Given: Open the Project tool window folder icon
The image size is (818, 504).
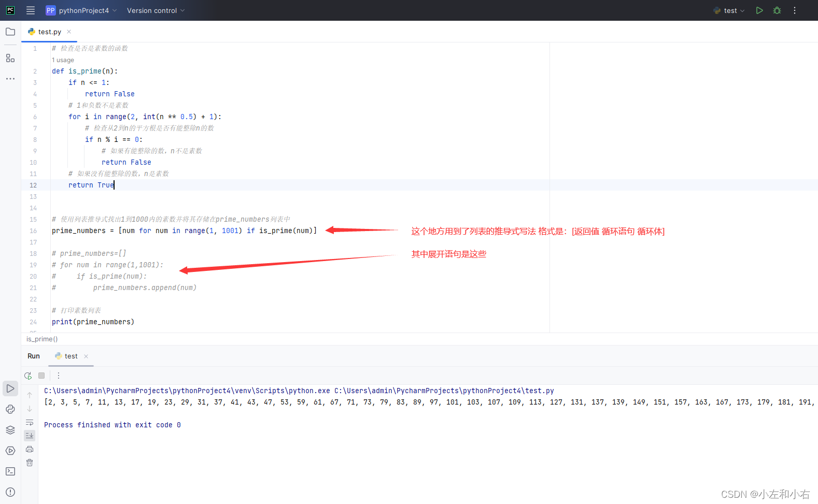Looking at the screenshot, I should tap(10, 32).
